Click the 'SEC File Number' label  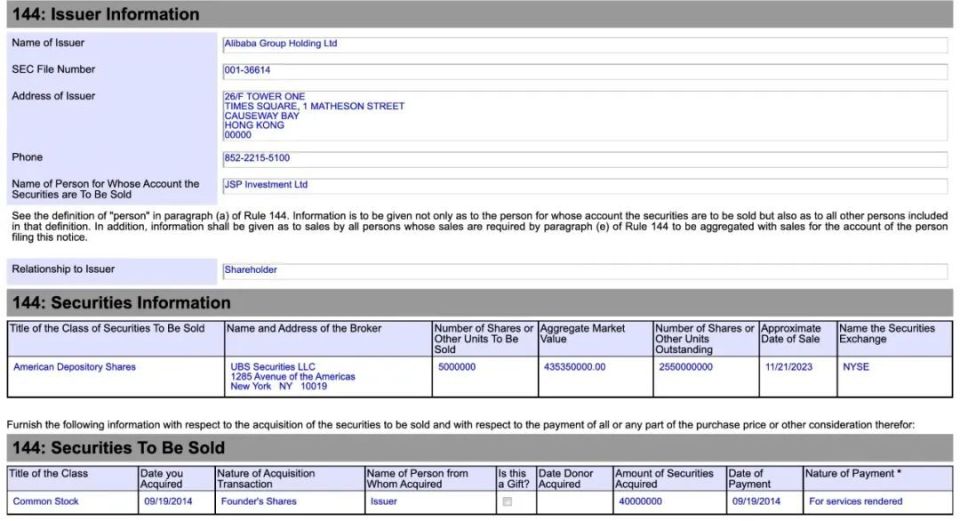click(x=53, y=69)
